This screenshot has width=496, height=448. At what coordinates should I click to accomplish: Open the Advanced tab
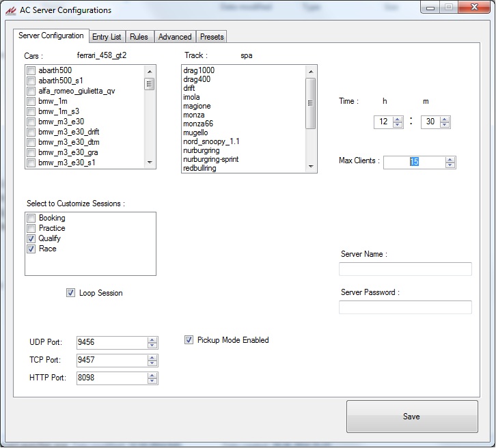click(x=175, y=37)
